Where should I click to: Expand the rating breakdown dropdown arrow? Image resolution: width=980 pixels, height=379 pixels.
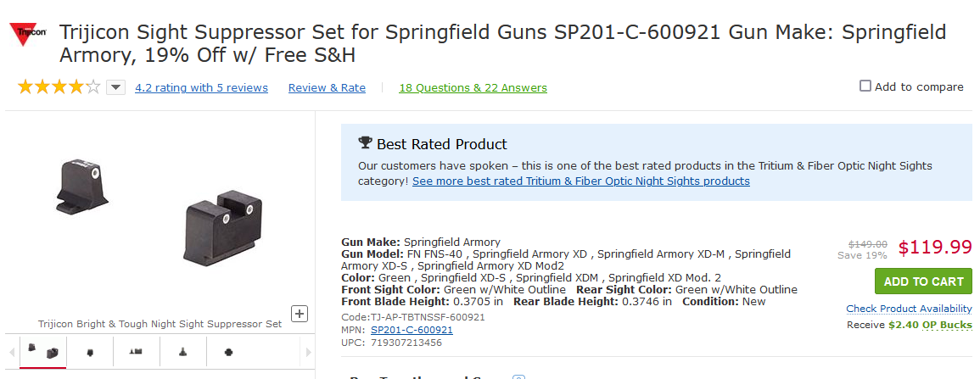[116, 87]
